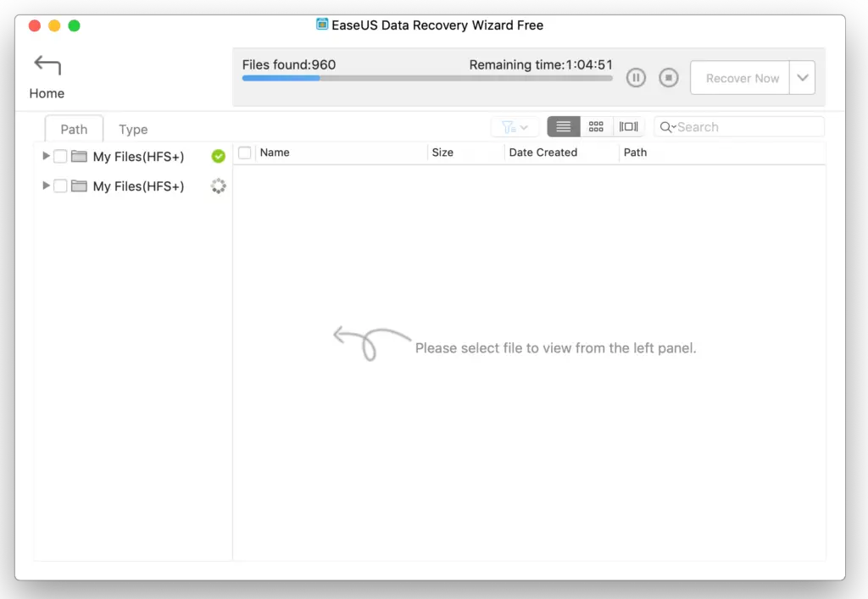Click the EaseUS app icon in title bar

point(321,25)
